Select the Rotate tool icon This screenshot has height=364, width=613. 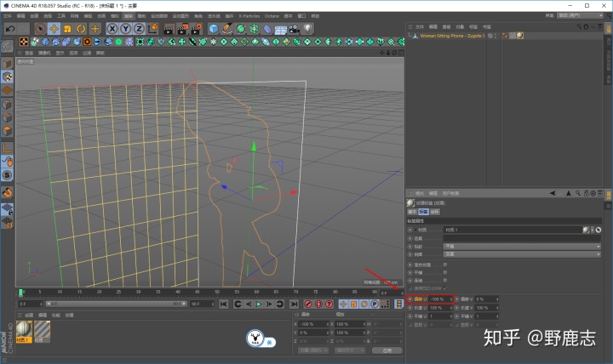point(81,29)
